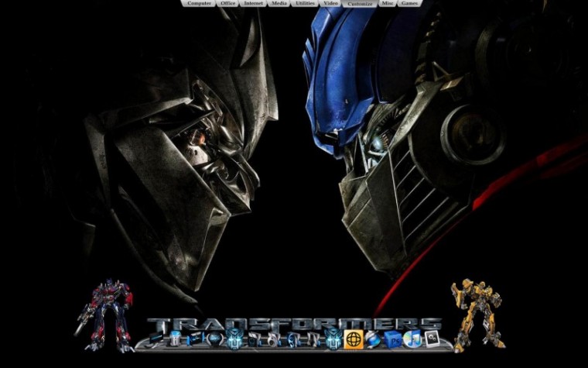The height and width of the screenshot is (368, 588).
Task: Switch to the Games tab
Action: (409, 3)
